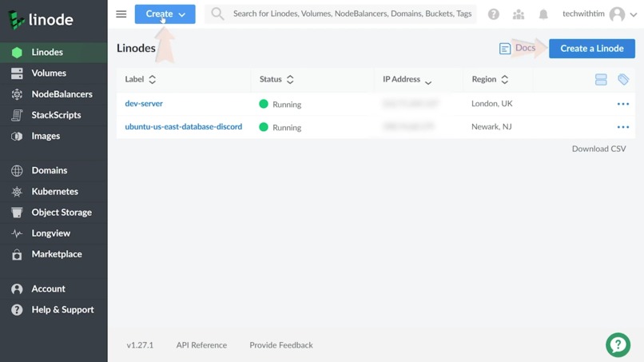Image resolution: width=644 pixels, height=362 pixels.
Task: Open action menu for dev-server row
Action: tap(623, 104)
